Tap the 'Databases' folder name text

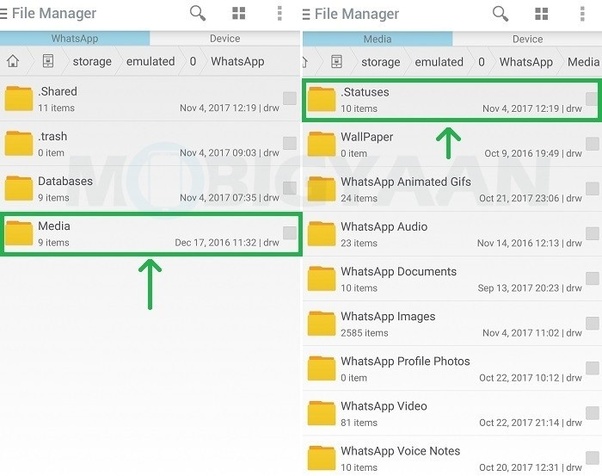[x=65, y=181]
